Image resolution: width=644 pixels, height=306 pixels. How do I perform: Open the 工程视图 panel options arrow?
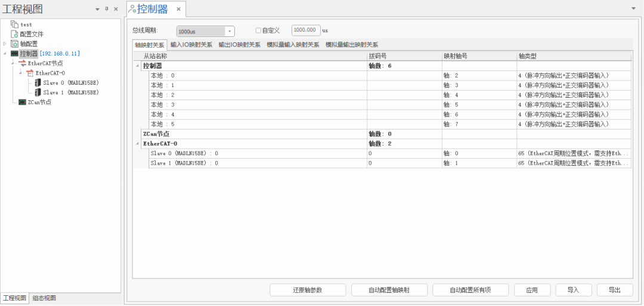coord(97,9)
